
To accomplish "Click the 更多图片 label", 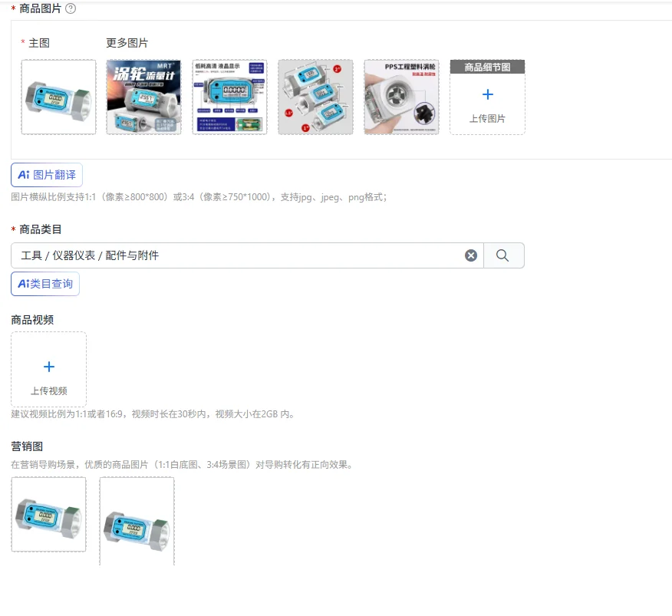I will click(x=127, y=43).
